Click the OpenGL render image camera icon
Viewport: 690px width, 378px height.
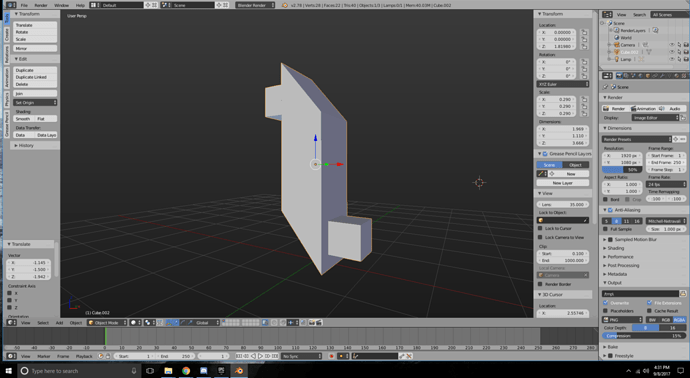(x=312, y=323)
